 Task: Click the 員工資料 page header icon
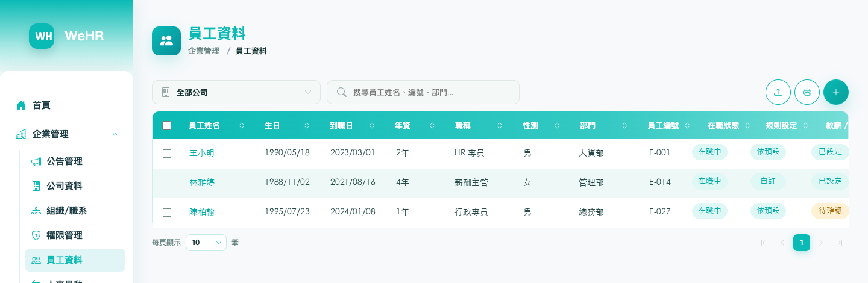166,41
